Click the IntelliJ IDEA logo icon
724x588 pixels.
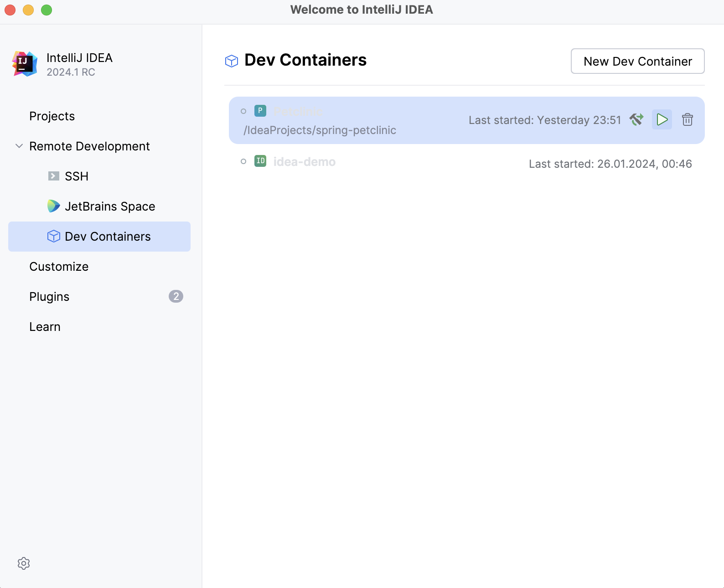(x=25, y=64)
